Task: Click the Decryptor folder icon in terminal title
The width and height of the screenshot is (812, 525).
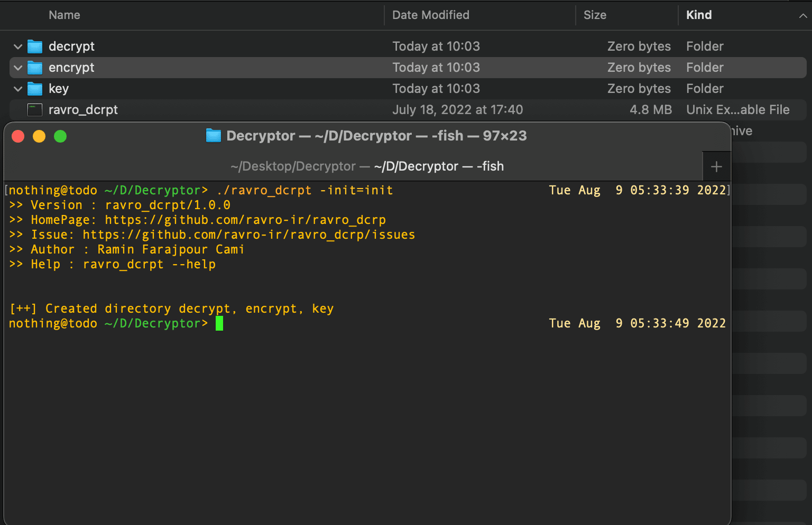Action: (213, 136)
